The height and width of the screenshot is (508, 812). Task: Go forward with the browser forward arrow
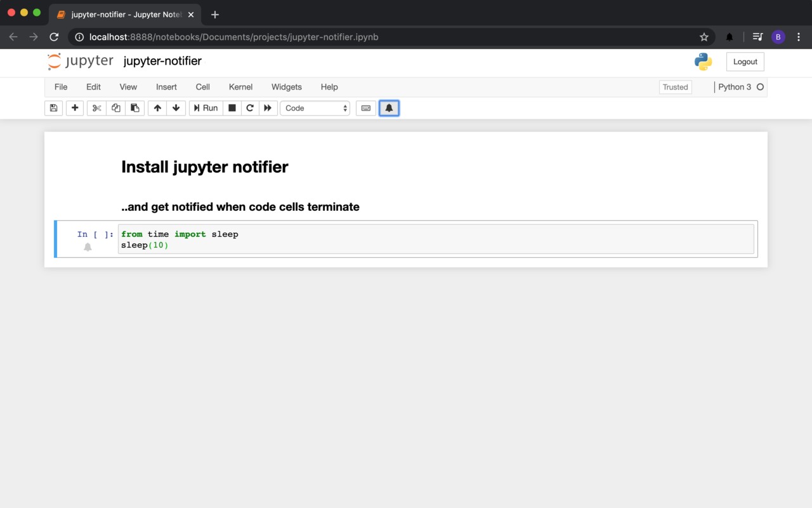point(34,37)
